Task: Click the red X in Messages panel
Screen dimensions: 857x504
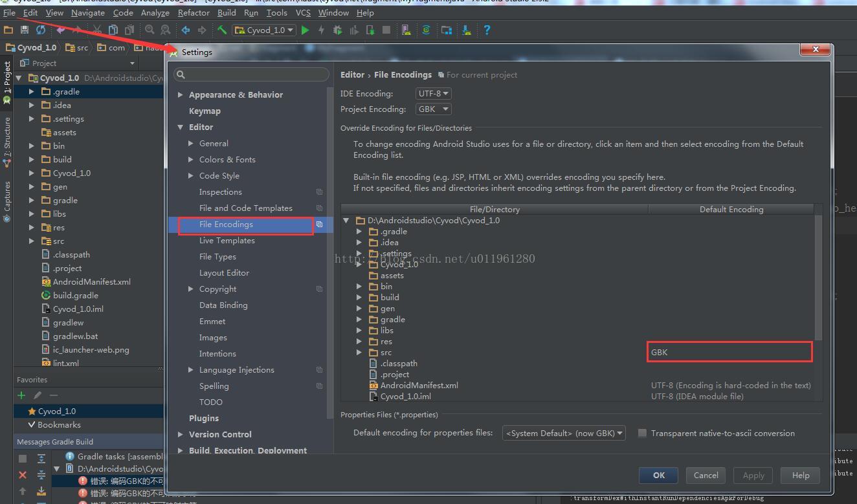Action: click(x=23, y=475)
